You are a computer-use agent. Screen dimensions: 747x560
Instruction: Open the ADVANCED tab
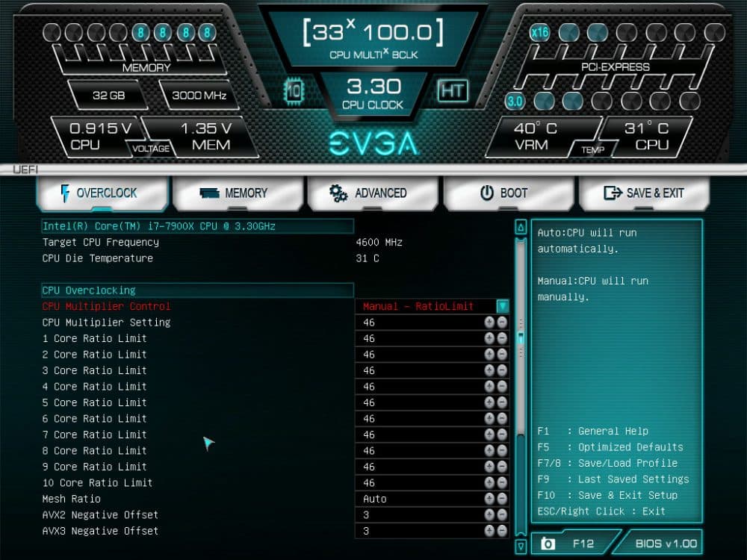coord(373,193)
